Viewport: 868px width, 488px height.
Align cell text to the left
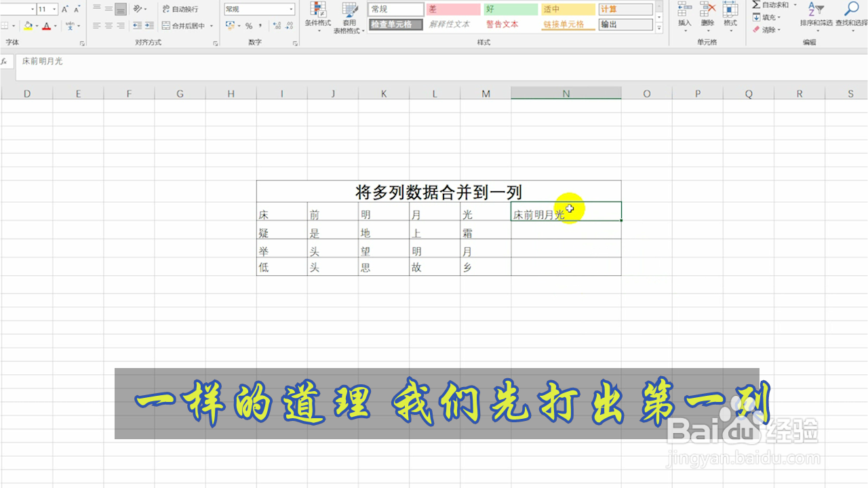(x=96, y=26)
